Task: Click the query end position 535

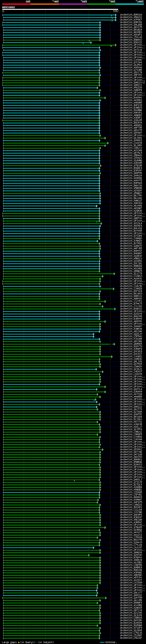Action: click(x=115, y=11)
